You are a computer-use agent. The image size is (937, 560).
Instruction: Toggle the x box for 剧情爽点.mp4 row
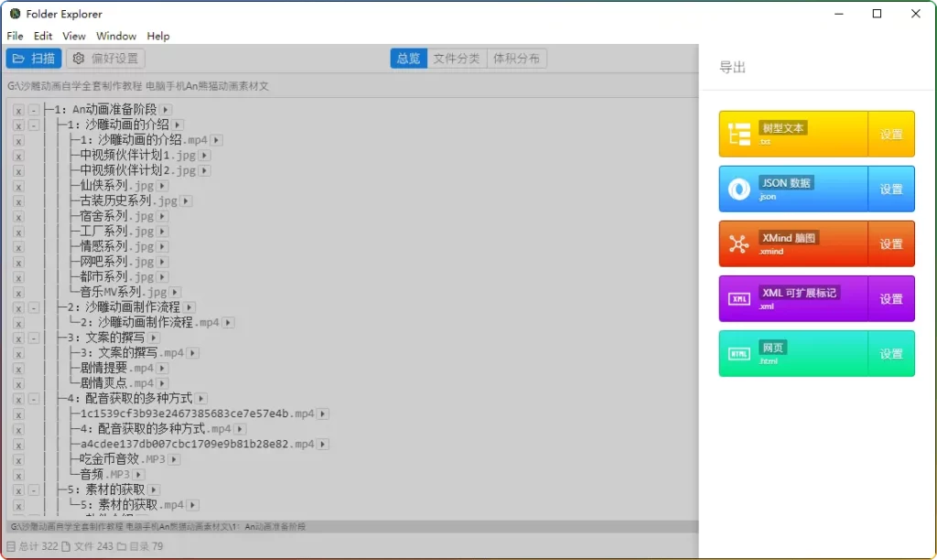tap(17, 383)
